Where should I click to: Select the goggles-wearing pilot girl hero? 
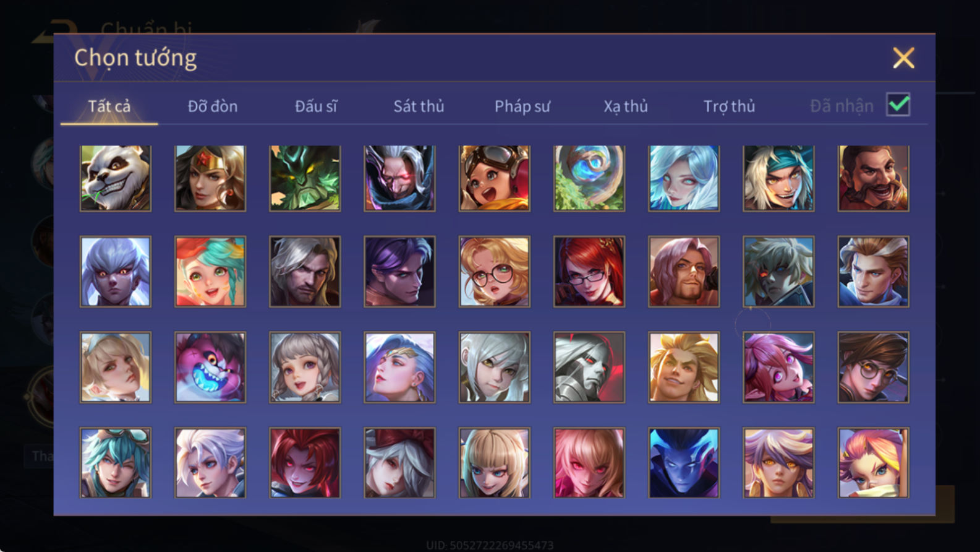click(x=494, y=178)
